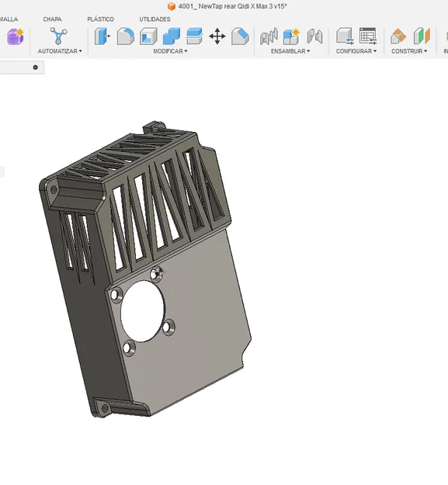The height and width of the screenshot is (485, 448).
Task: Open the New Component icon
Action: pyautogui.click(x=291, y=36)
